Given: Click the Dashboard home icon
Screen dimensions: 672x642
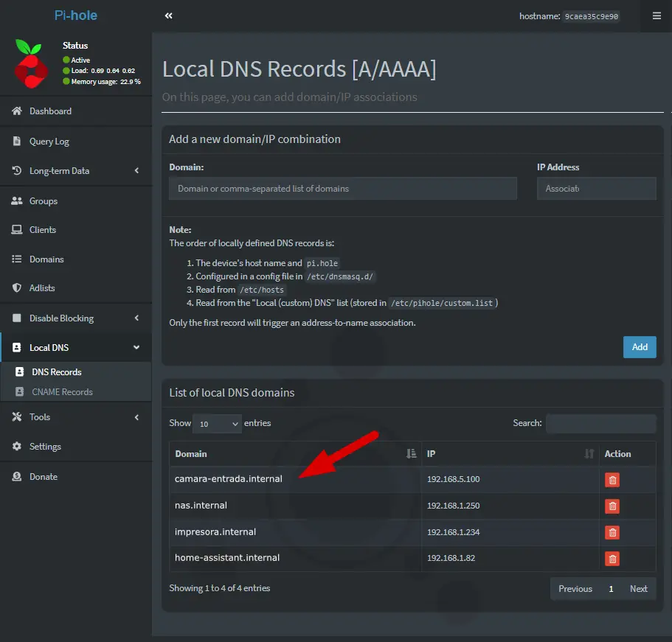Looking at the screenshot, I should (x=17, y=111).
